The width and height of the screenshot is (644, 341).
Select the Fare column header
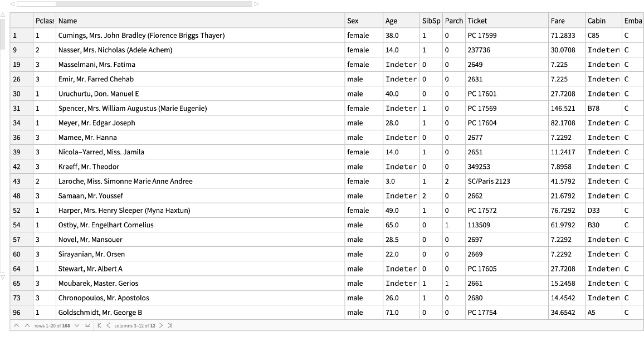tap(566, 21)
